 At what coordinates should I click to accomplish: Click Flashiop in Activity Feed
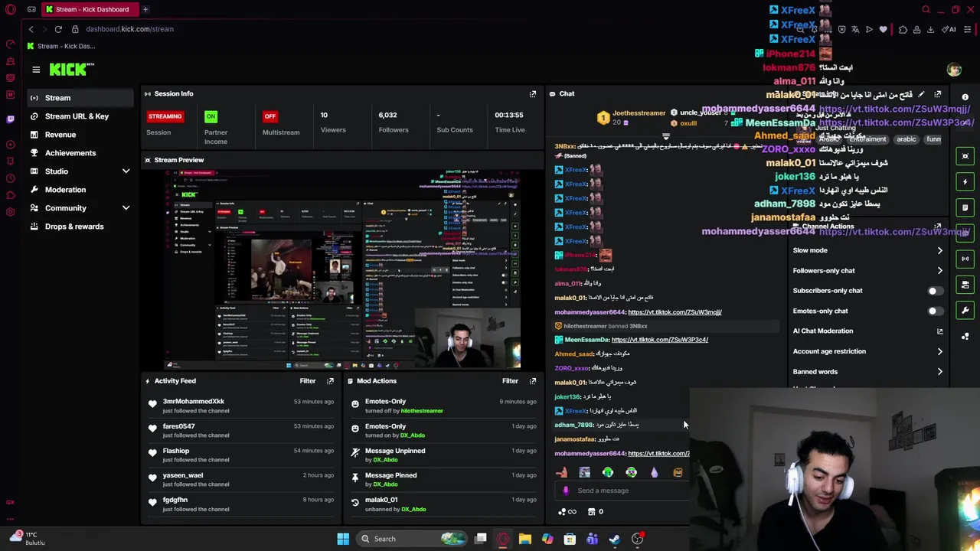pos(175,451)
